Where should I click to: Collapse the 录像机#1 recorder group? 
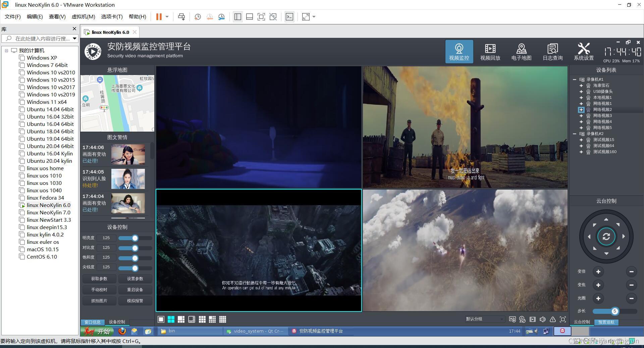(575, 79)
